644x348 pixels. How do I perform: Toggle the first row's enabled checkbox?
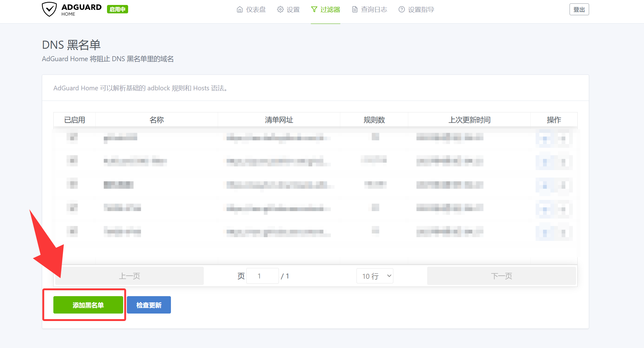coord(72,137)
